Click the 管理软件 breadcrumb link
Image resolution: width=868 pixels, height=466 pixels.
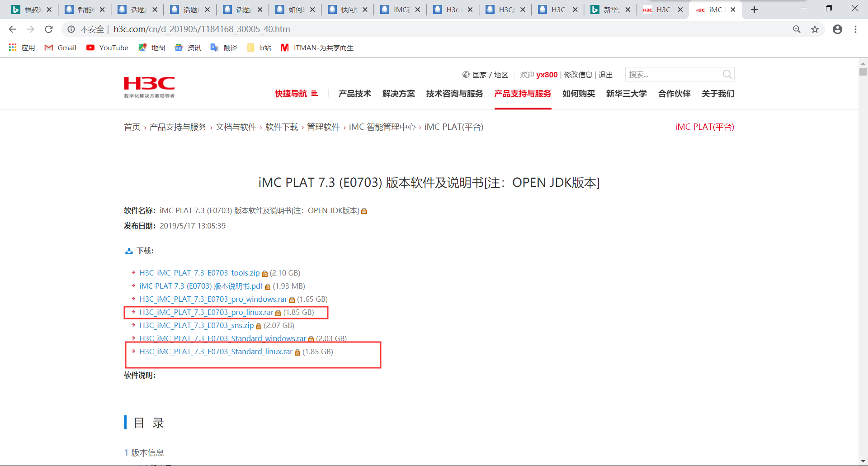(x=324, y=127)
